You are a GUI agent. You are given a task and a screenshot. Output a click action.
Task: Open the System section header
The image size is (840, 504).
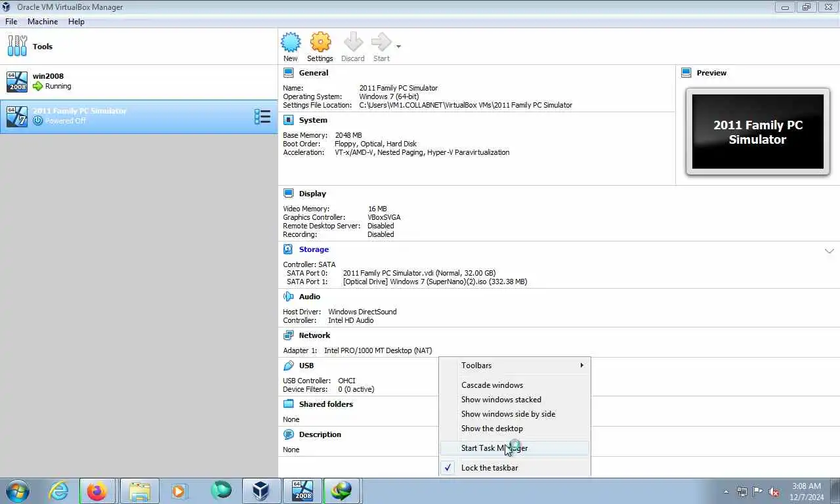(x=313, y=120)
